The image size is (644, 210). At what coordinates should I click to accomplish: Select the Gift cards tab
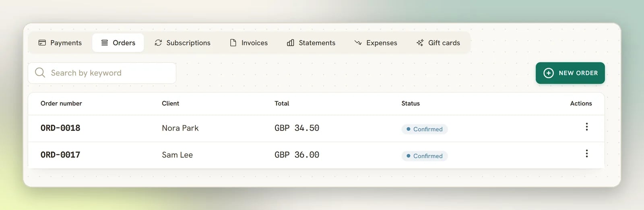[438, 43]
